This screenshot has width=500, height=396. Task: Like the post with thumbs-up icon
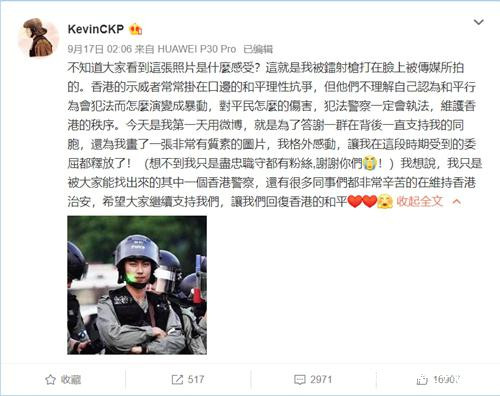pos(422,379)
